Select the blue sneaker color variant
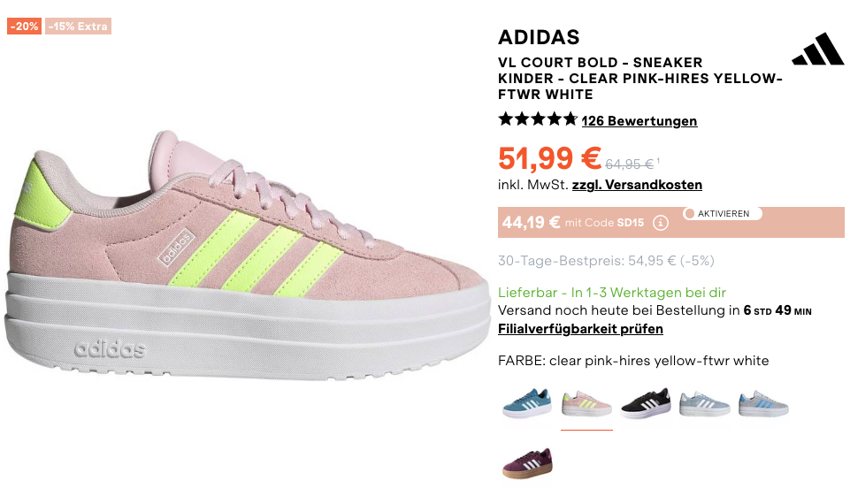The width and height of the screenshot is (850, 504). pyautogui.click(x=527, y=403)
